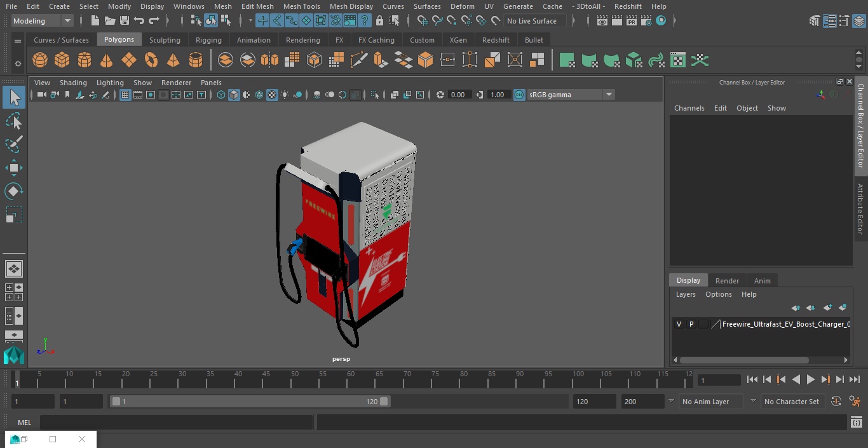868x448 pixels.
Task: Switch to the Anim layer tab
Action: click(x=762, y=281)
